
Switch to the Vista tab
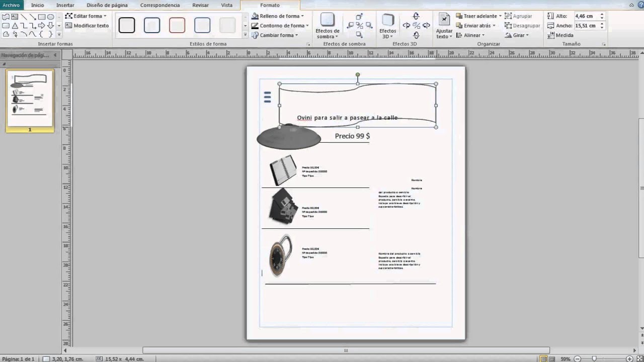[227, 5]
